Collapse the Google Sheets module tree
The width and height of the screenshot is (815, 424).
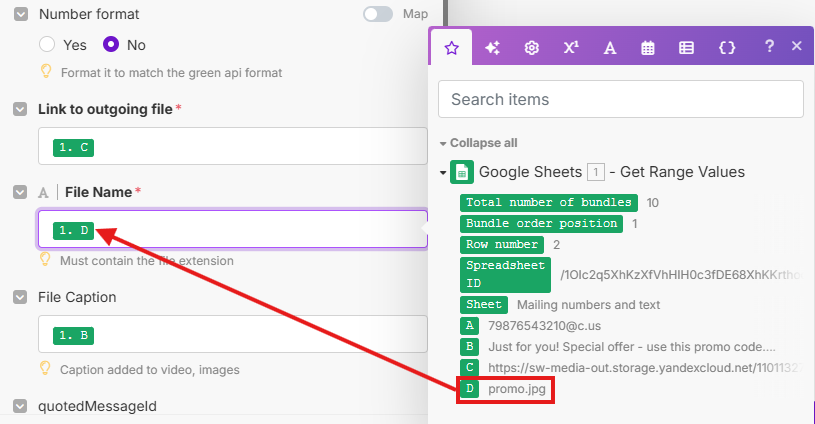tap(443, 172)
